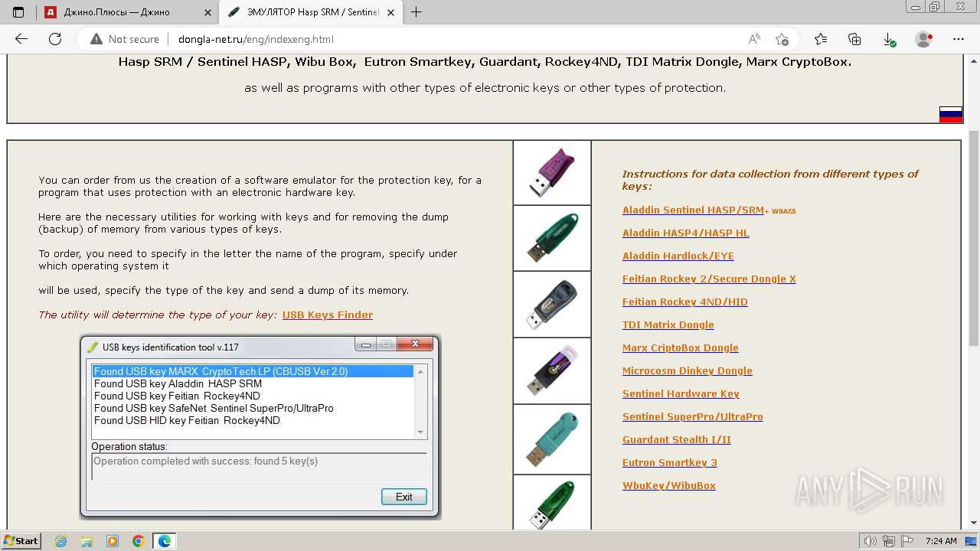Open the media player taskbar icon

pyautogui.click(x=113, y=541)
